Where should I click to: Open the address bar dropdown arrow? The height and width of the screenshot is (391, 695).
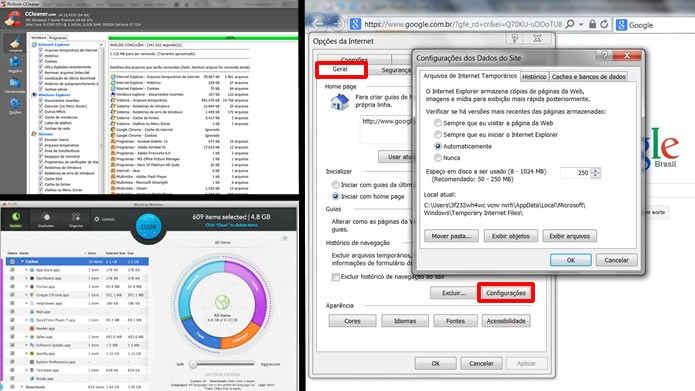coord(581,24)
